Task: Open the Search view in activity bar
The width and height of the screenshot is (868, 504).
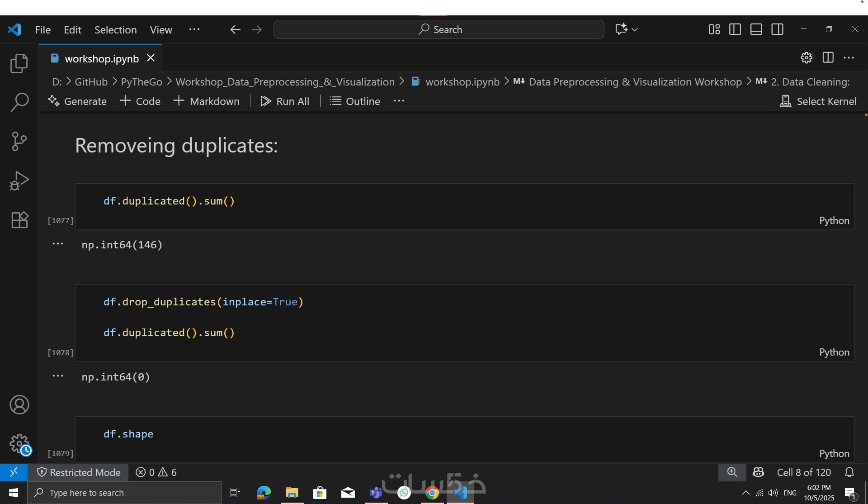Action: pyautogui.click(x=19, y=103)
